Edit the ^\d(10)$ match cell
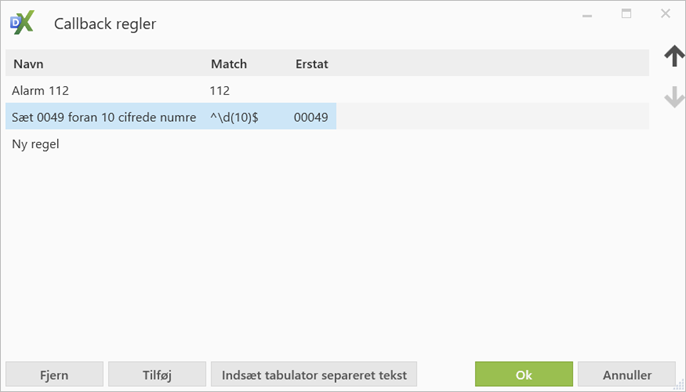Image resolution: width=686 pixels, height=392 pixels. [x=234, y=117]
